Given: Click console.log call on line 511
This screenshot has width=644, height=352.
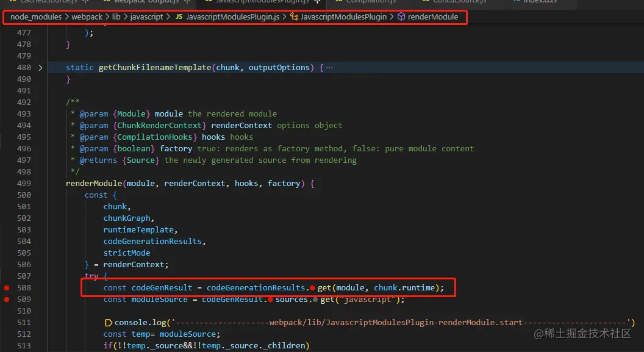Looking at the screenshot, I should 140,323.
